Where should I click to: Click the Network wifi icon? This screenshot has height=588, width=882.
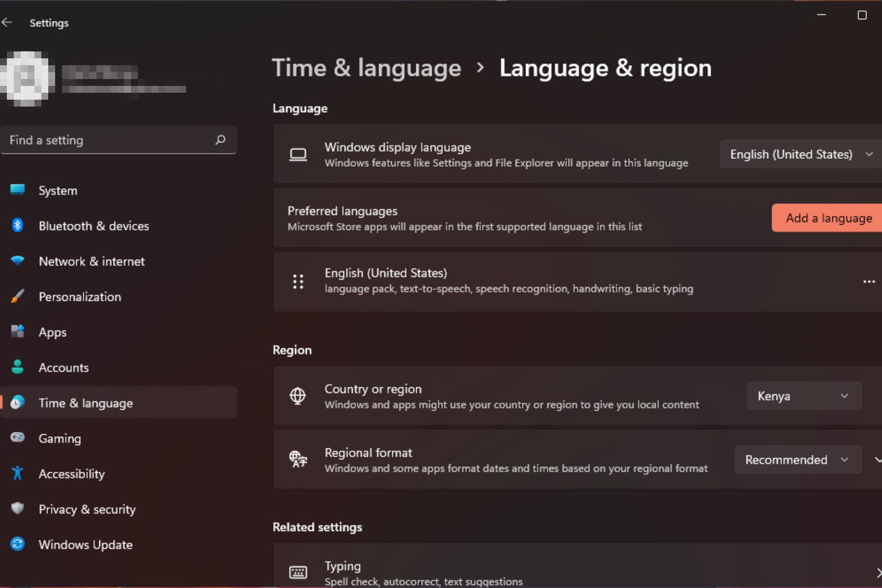click(x=17, y=260)
